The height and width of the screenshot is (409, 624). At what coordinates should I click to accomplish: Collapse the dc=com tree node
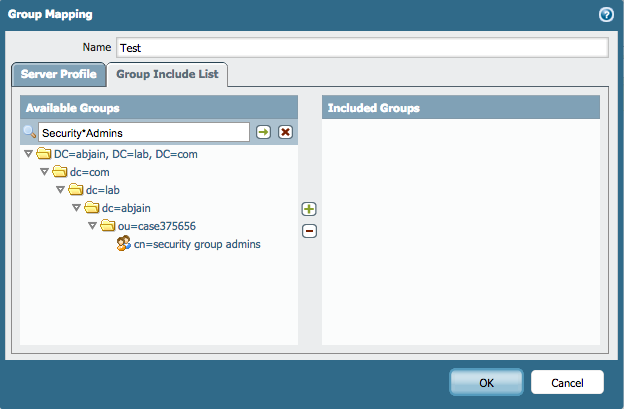[44, 172]
